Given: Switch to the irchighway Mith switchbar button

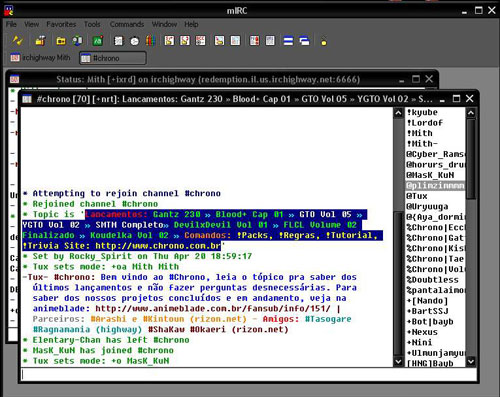Looking at the screenshot, I should coord(40,58).
